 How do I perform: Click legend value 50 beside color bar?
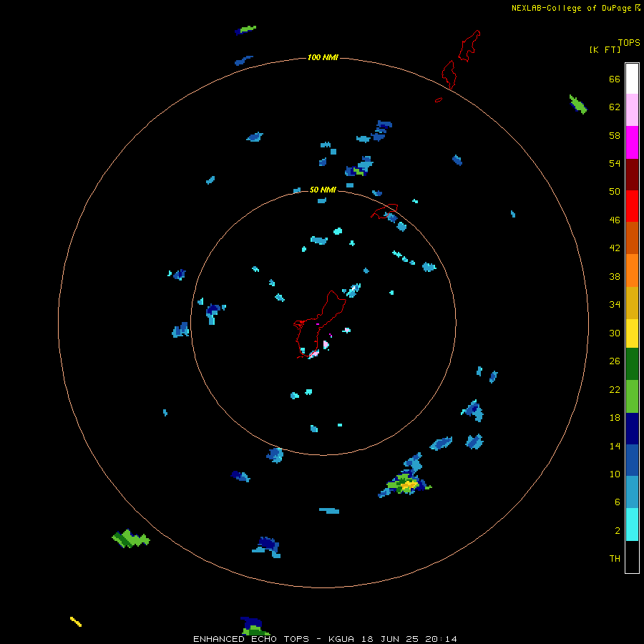(615, 191)
